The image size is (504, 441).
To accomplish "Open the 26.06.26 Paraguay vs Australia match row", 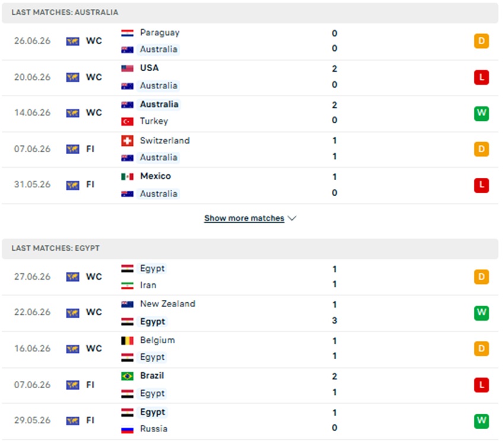I will click(x=250, y=41).
